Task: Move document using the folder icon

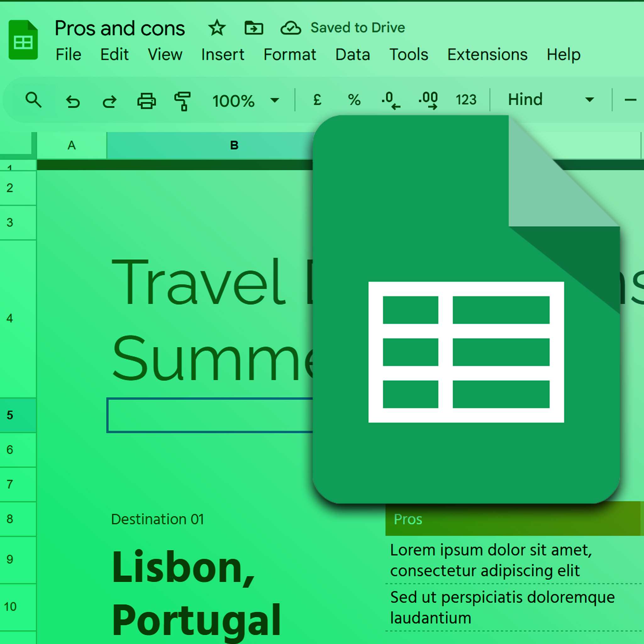Action: pos(254,28)
